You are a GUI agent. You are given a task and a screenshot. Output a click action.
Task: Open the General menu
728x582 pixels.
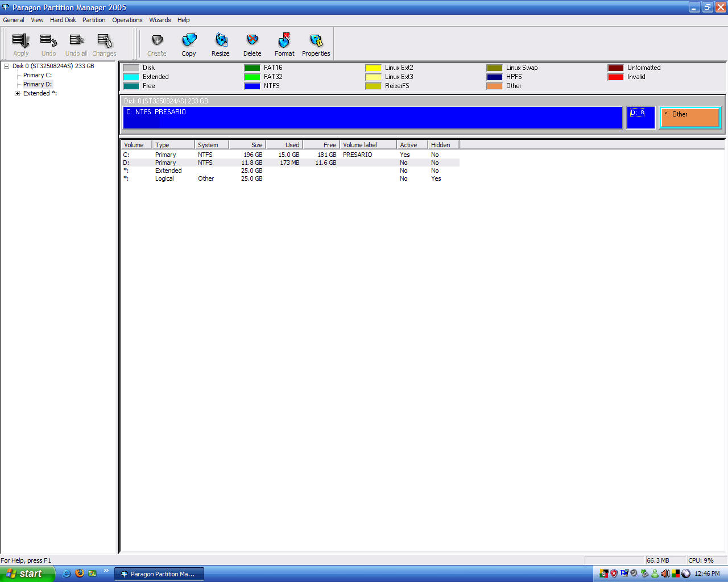click(14, 20)
